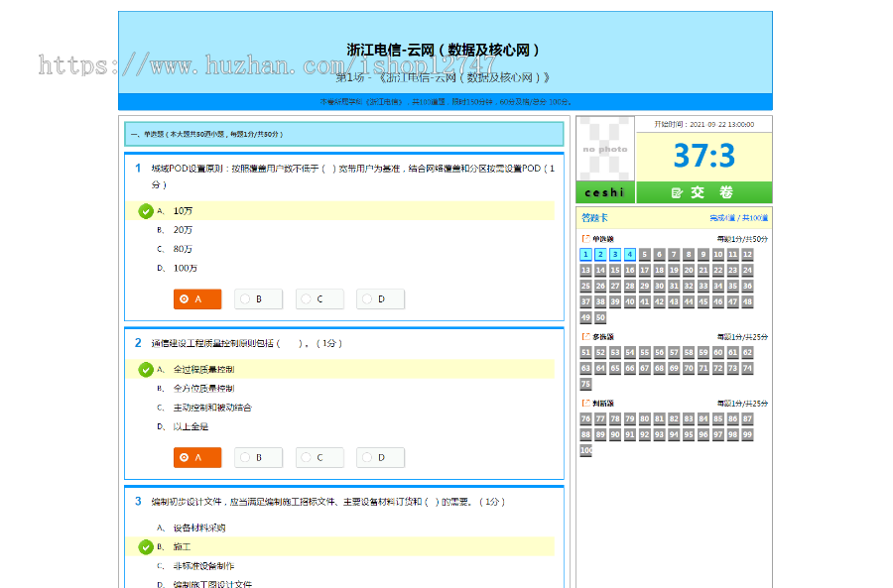Click the 多选题 section icon in answer card
The height and width of the screenshot is (588, 893).
[x=585, y=337]
